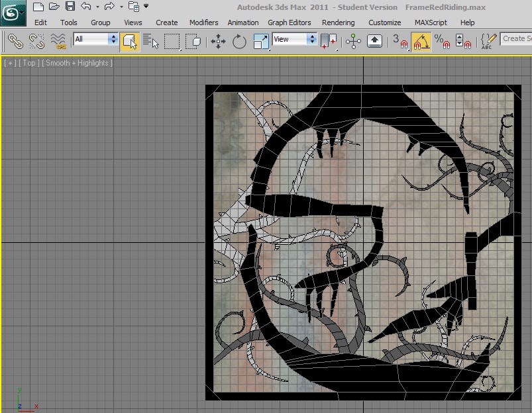Click the Use Pivot Point Center icon
This screenshot has height=413, width=532.
click(x=329, y=42)
